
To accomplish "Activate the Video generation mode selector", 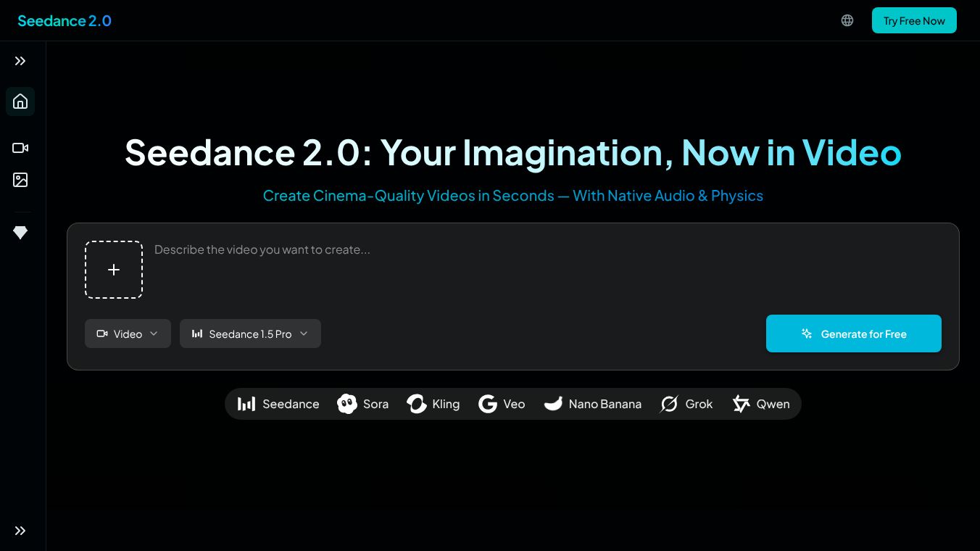I will (128, 333).
